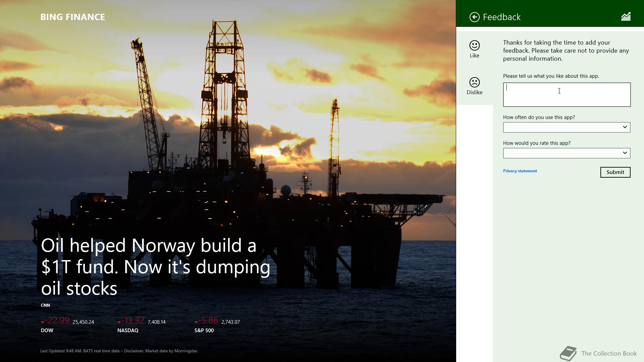Open the 'How would you rate this app?' dropdown
Screen dimensions: 644x362
click(x=567, y=153)
